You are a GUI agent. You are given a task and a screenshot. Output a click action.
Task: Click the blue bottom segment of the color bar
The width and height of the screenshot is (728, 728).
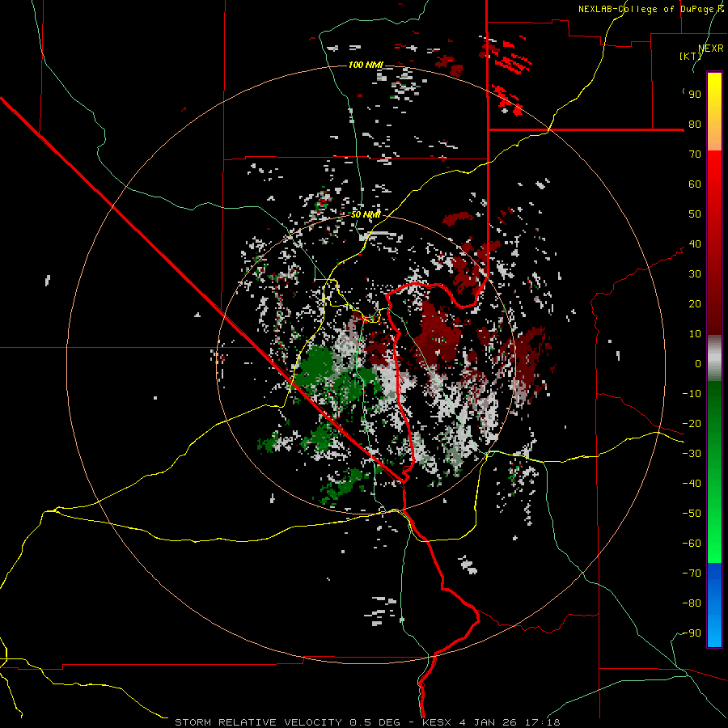point(714,605)
